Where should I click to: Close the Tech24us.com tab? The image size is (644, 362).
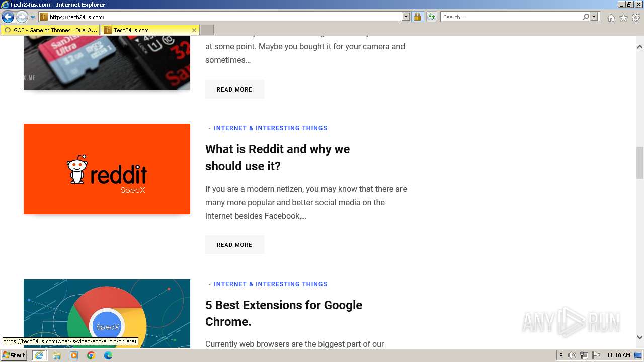[x=194, y=30]
